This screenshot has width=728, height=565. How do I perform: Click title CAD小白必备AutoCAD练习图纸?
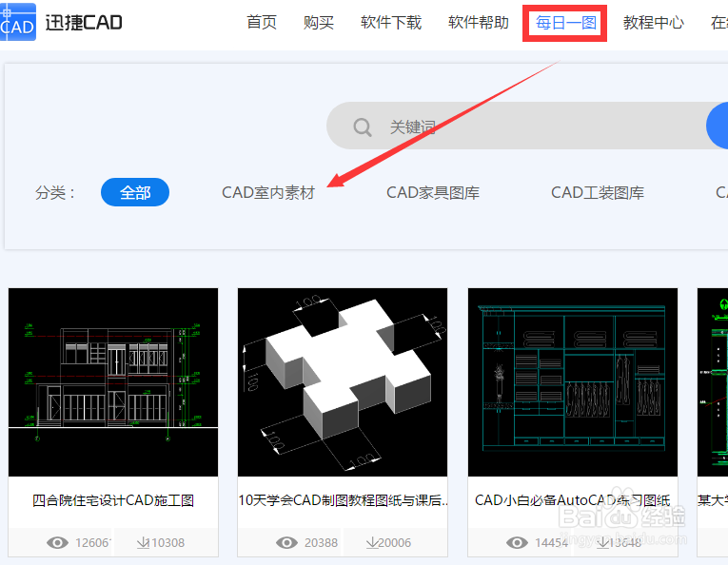point(573,500)
